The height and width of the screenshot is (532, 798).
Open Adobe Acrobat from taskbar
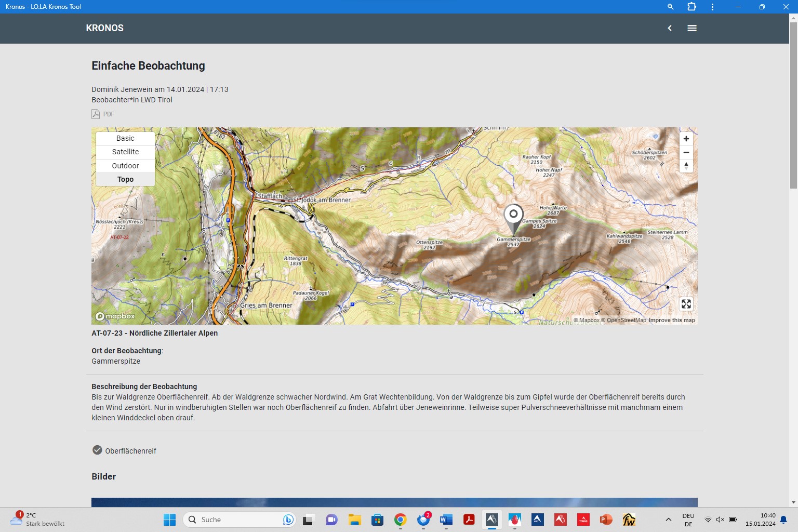[469, 520]
